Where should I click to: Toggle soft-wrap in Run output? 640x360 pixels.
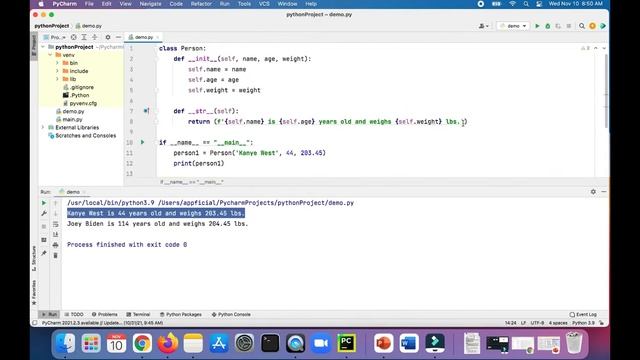[56, 224]
